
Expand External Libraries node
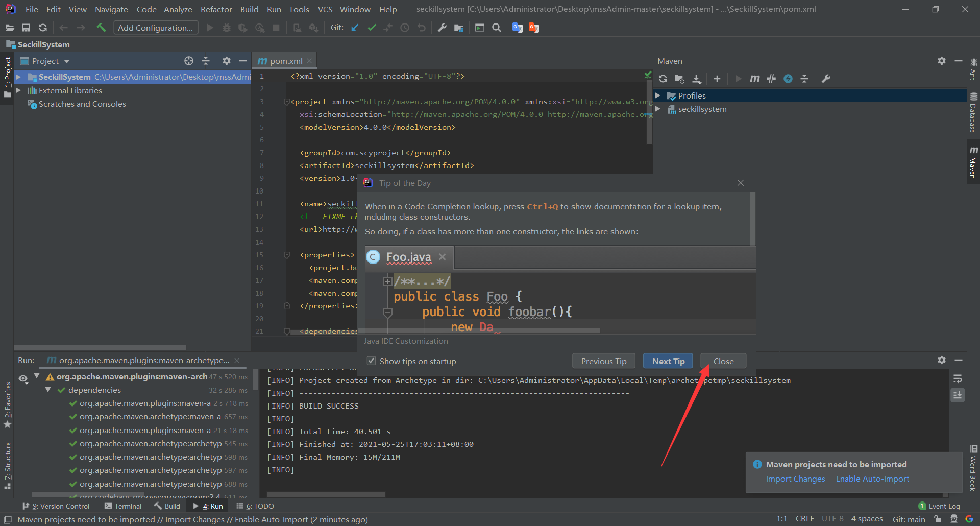pyautogui.click(x=18, y=90)
